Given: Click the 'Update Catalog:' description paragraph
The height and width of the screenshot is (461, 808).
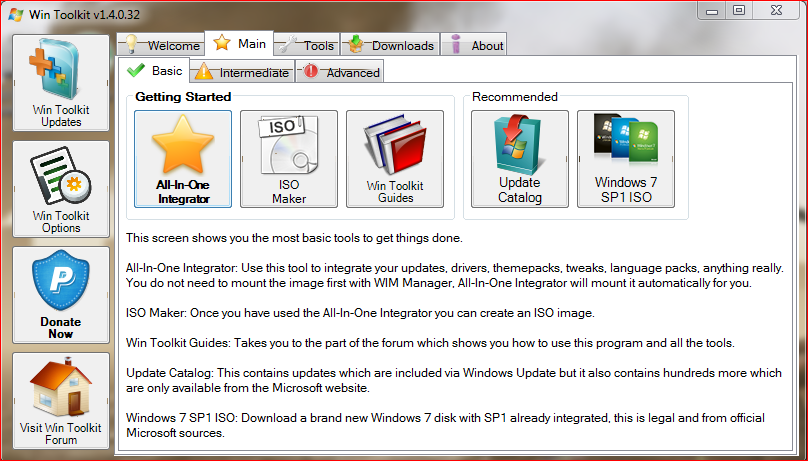Looking at the screenshot, I should pyautogui.click(x=454, y=380).
